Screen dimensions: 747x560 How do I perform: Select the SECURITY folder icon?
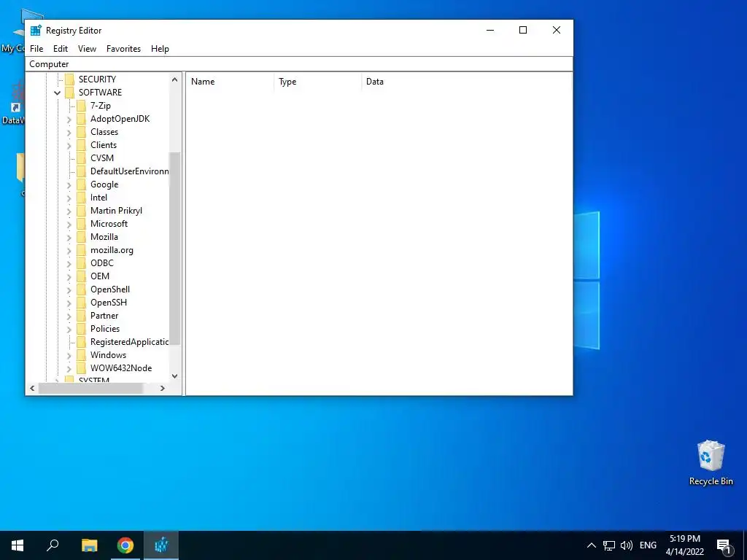(69, 79)
